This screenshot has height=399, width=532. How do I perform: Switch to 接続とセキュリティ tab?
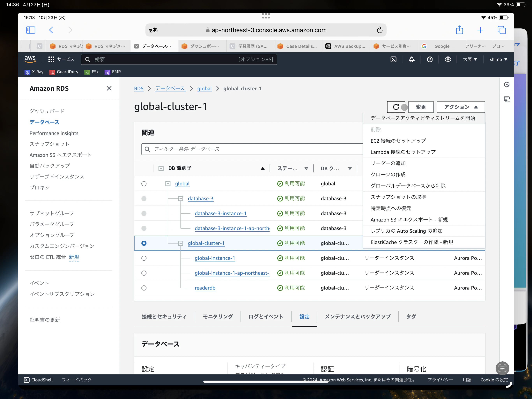[164, 317]
